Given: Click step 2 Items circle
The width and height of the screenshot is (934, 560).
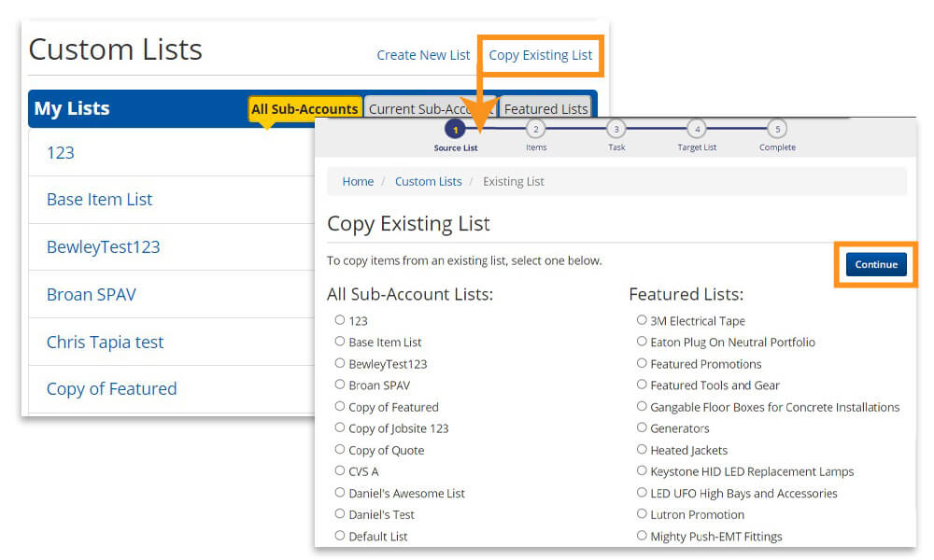Looking at the screenshot, I should click(x=535, y=129).
